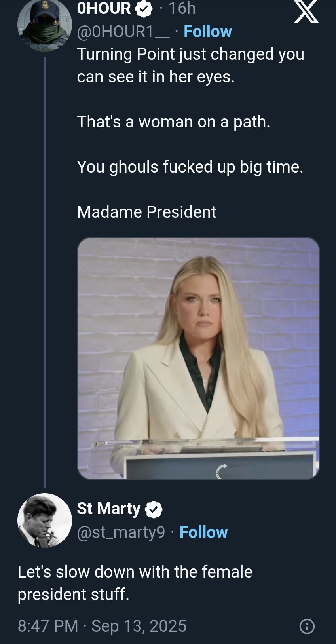The image size is (336, 644).
Task: Click the "Madame President" line in the tweet
Action: (146, 212)
